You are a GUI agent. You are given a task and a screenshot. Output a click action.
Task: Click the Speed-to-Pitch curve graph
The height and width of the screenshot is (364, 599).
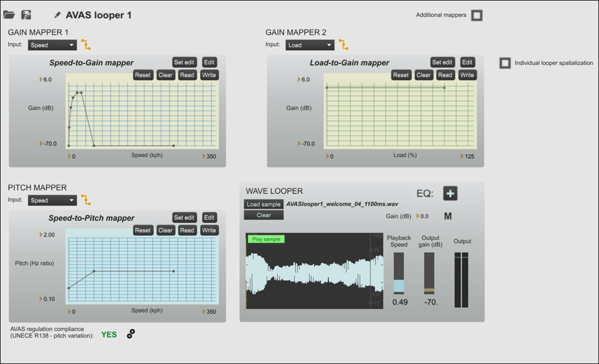click(142, 266)
